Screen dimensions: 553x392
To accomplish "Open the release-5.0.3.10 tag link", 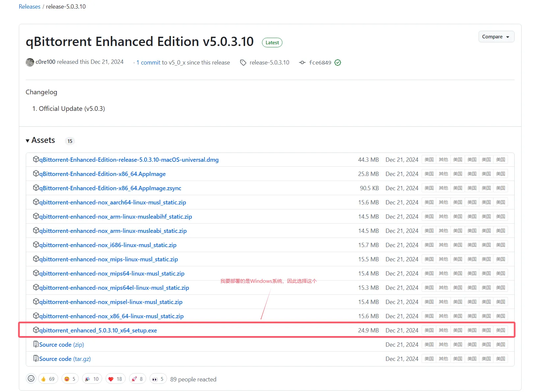I will tap(269, 63).
